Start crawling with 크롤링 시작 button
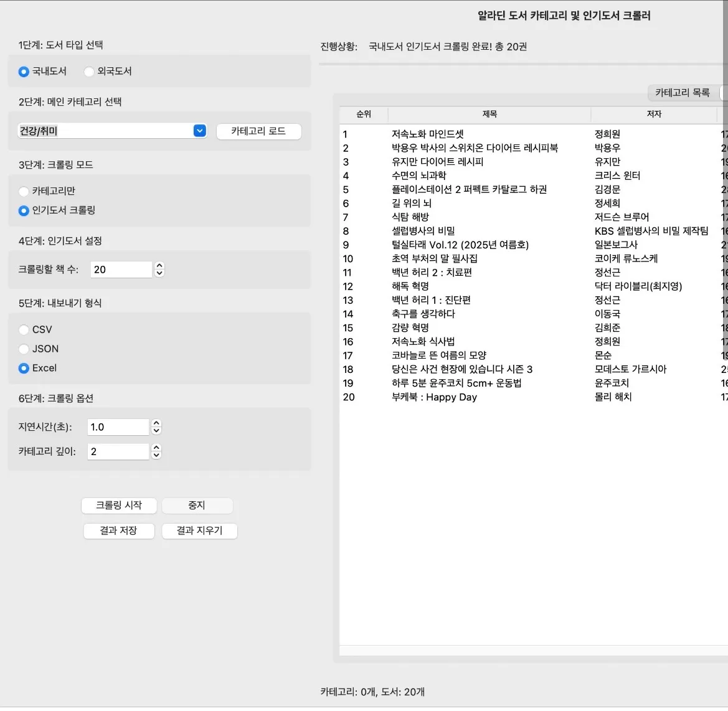 tap(118, 506)
